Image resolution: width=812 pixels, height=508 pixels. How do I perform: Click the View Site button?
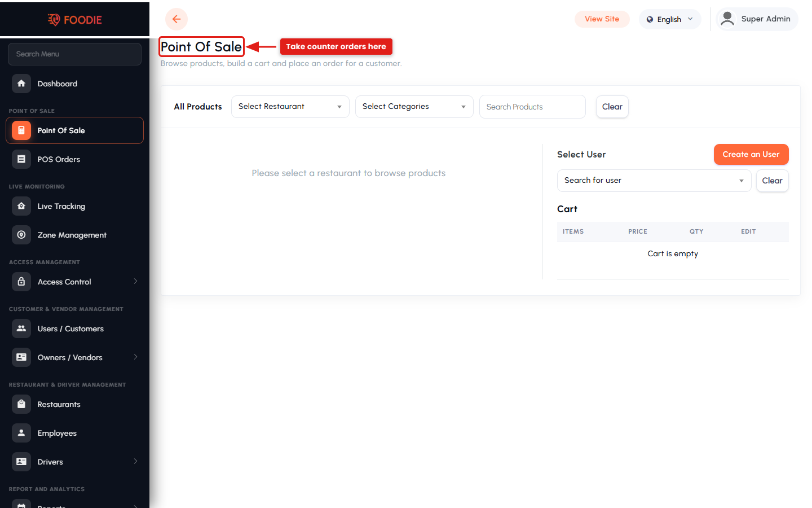[602, 19]
